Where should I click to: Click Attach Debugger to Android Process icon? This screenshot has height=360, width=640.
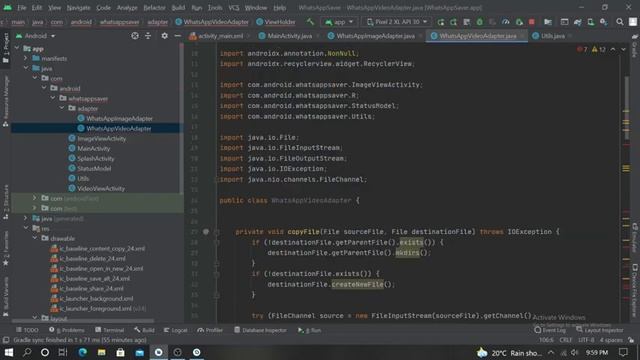coord(519,22)
